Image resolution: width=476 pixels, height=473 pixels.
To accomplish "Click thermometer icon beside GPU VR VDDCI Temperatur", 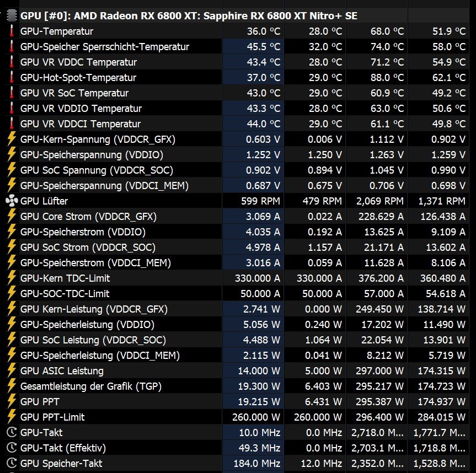I will click(x=12, y=124).
